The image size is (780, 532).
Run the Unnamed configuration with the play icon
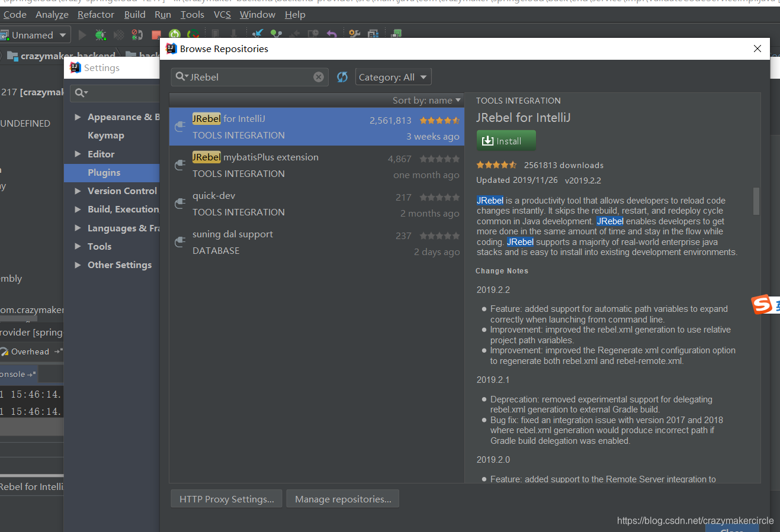(x=82, y=36)
